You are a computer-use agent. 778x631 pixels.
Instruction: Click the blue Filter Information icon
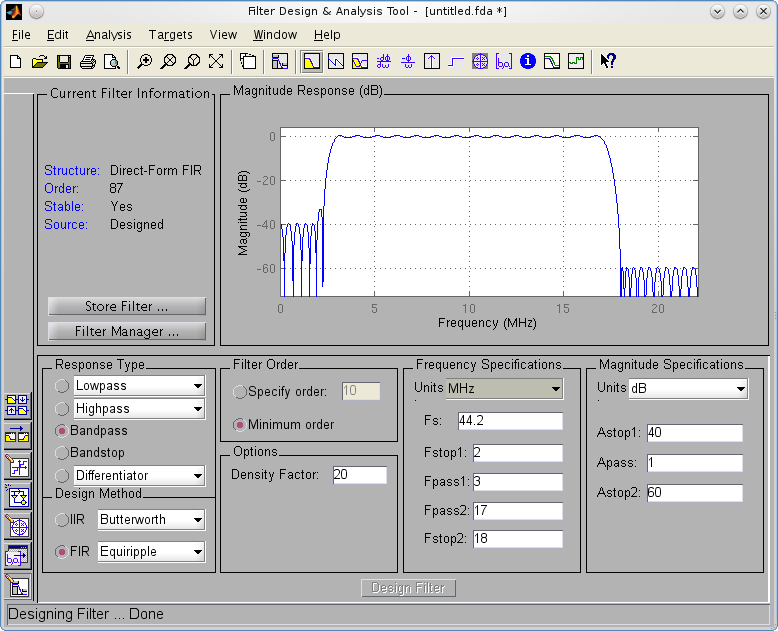click(x=528, y=61)
